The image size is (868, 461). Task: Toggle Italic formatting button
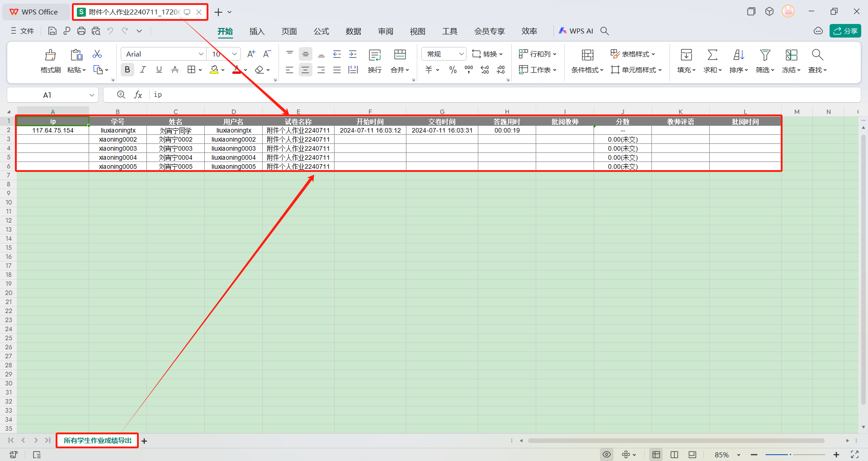pyautogui.click(x=143, y=70)
